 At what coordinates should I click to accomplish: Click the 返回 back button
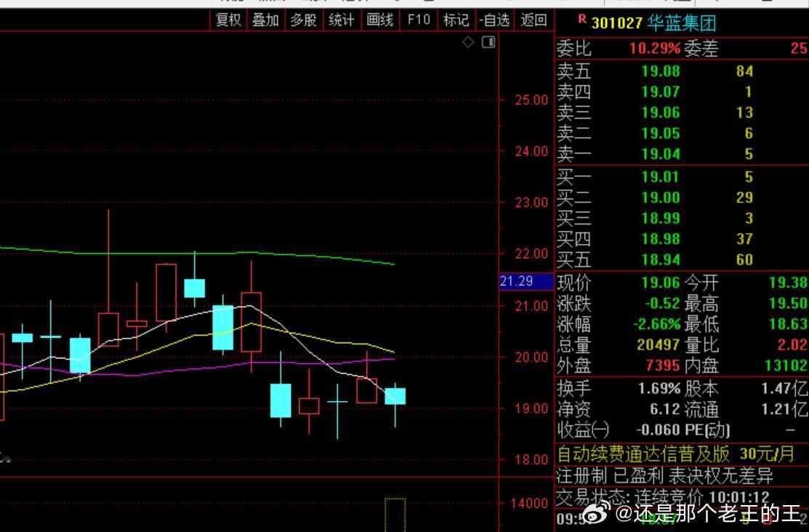click(534, 20)
